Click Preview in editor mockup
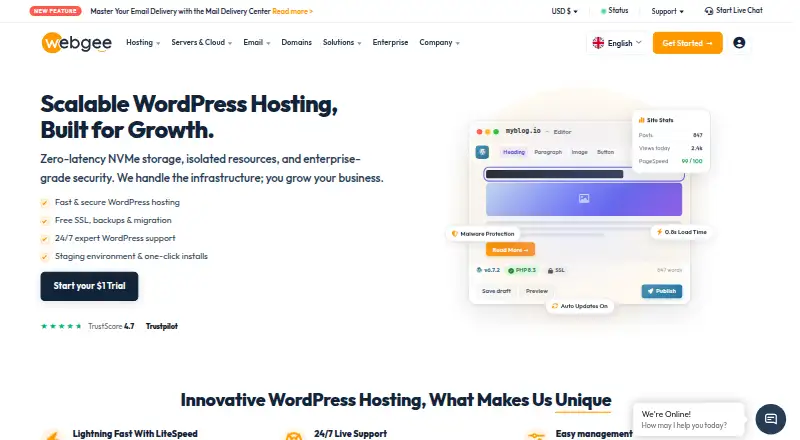Screen dimensions: 800x440 pyautogui.click(x=537, y=291)
